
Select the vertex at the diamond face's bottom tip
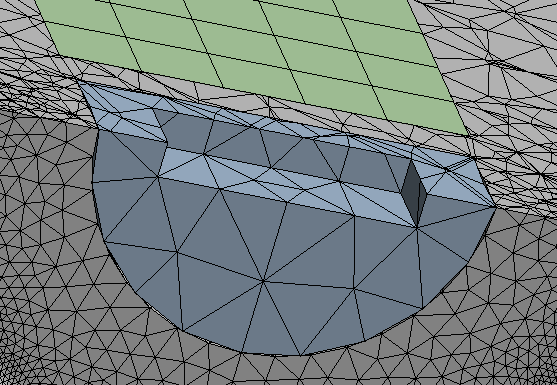click(417, 227)
